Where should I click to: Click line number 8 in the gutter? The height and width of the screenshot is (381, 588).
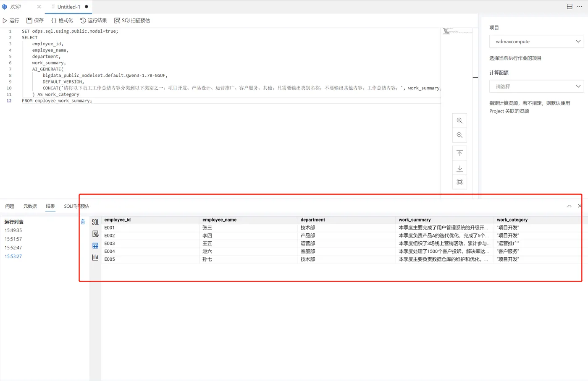coord(10,76)
